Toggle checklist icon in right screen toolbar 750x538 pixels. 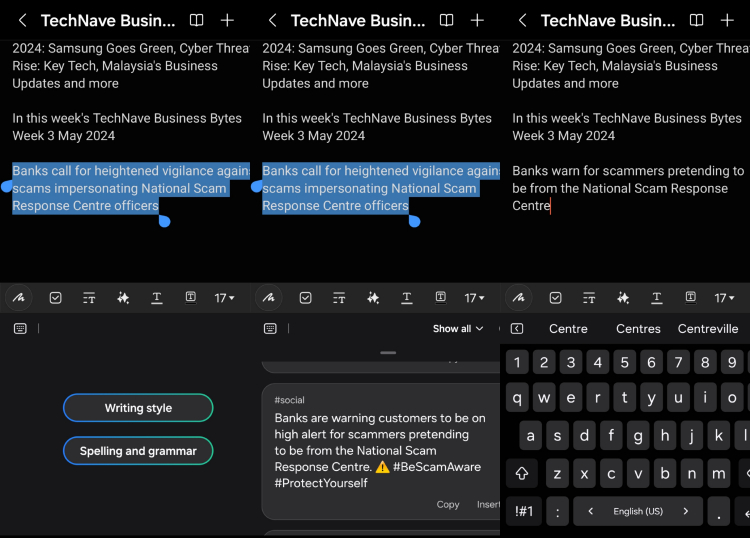[555, 298]
